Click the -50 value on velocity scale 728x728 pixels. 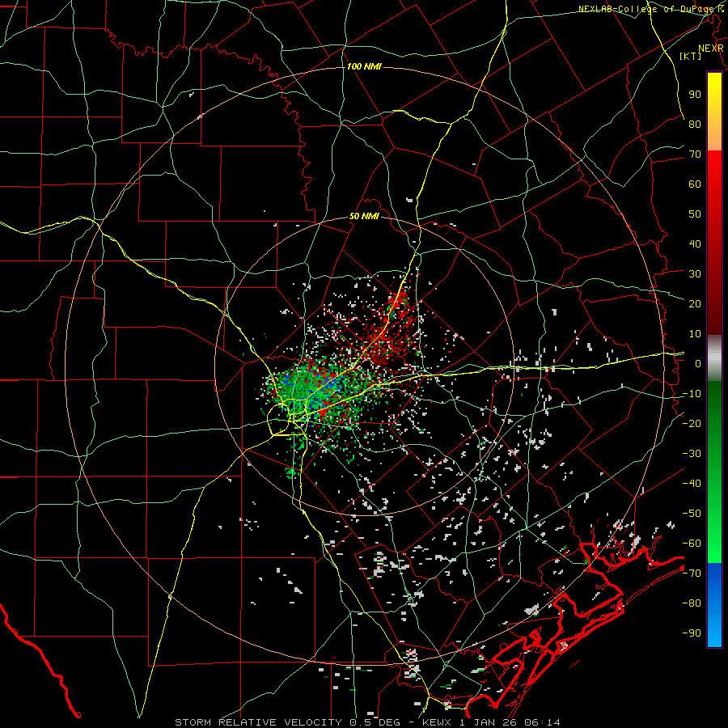click(692, 514)
